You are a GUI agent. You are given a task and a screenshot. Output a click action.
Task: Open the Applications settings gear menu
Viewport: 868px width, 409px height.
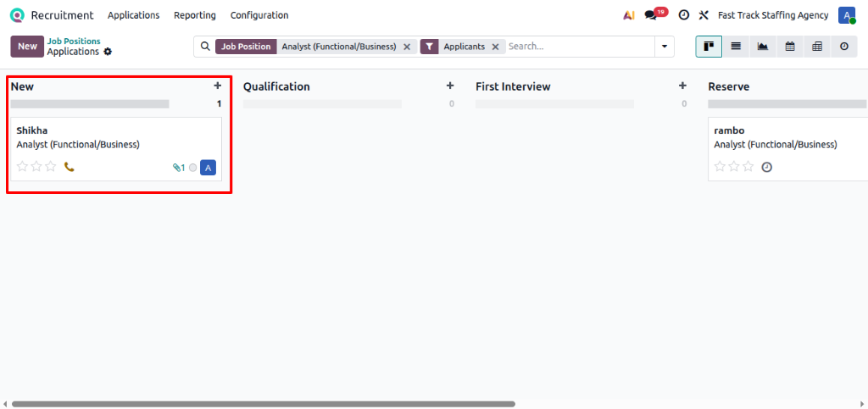(x=108, y=52)
